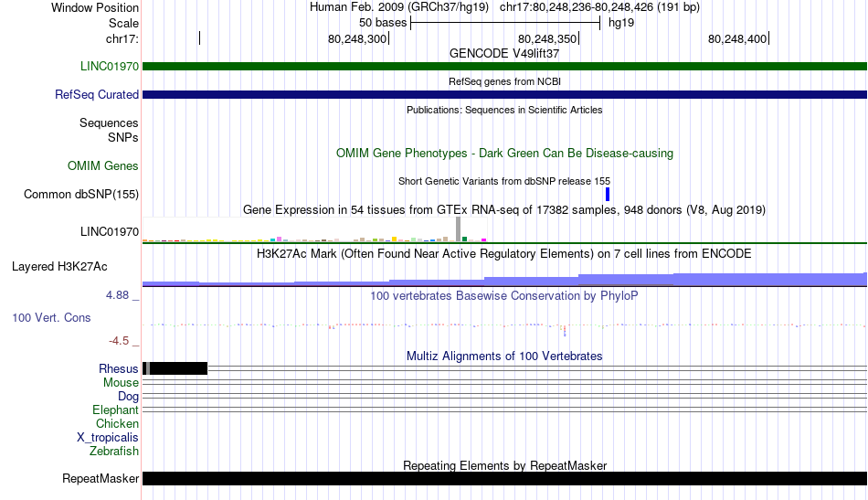Click the dark blue RefSeq Curated bar
This screenshot has width=868, height=500.
click(x=504, y=95)
